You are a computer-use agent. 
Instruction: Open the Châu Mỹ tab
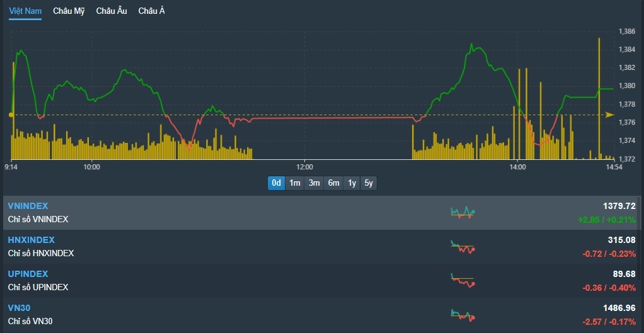click(69, 11)
